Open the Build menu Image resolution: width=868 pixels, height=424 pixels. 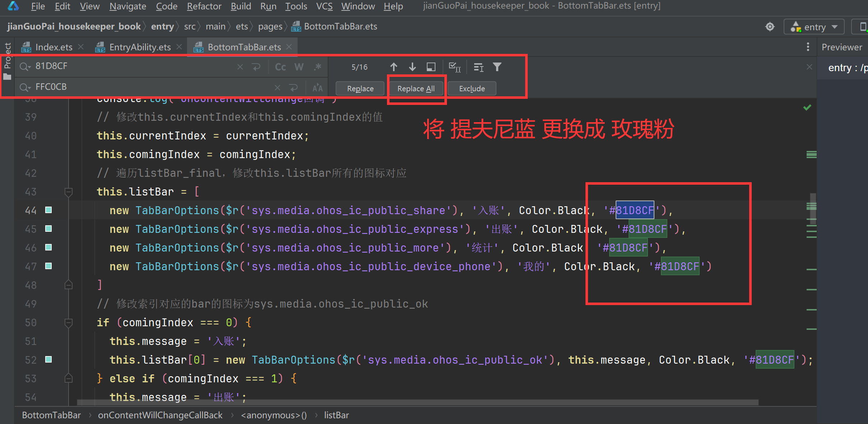241,6
